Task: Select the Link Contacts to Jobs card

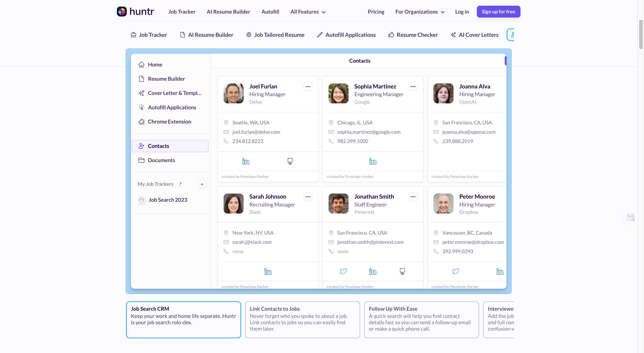Action: 302,319
